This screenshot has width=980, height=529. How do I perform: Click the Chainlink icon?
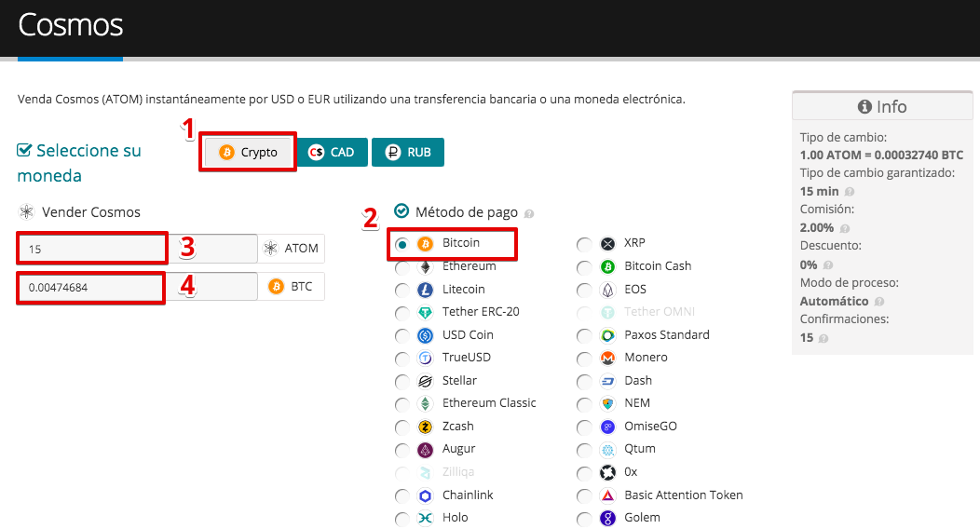[x=425, y=495]
